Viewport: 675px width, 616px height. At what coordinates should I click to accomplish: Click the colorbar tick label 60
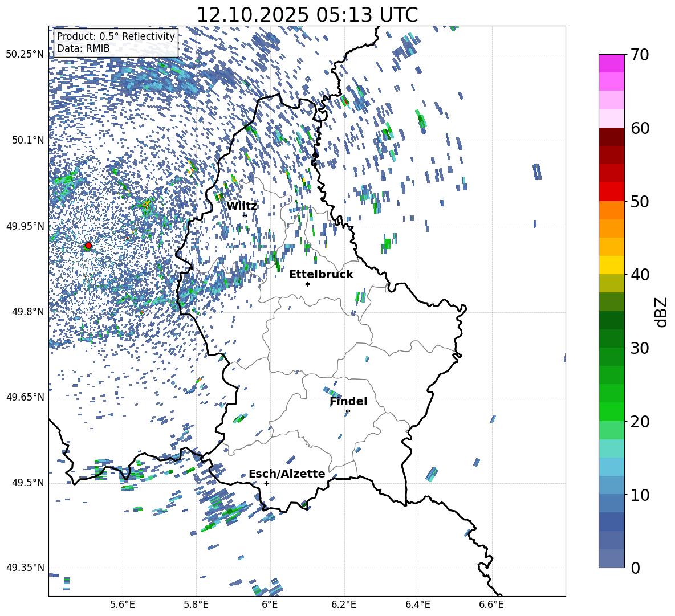coord(640,128)
